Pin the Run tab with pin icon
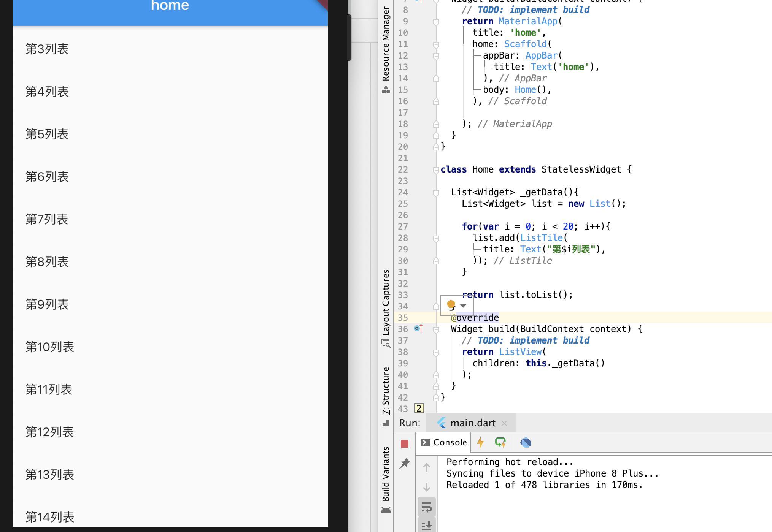This screenshot has width=772, height=532. pyautogui.click(x=404, y=463)
